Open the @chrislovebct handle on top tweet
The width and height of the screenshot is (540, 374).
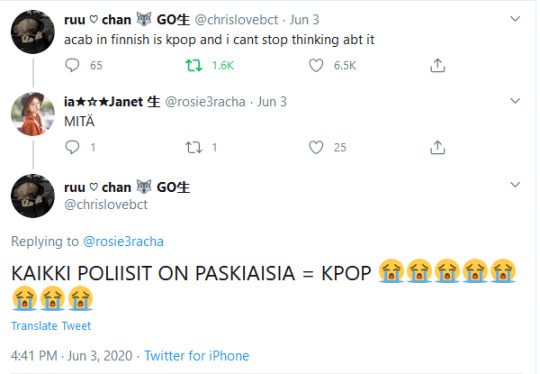(x=236, y=20)
